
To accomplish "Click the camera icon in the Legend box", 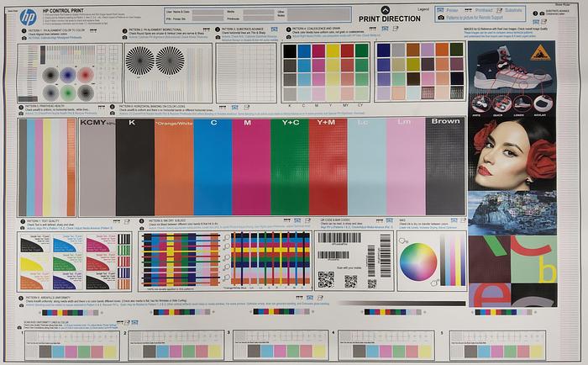I will (x=441, y=18).
